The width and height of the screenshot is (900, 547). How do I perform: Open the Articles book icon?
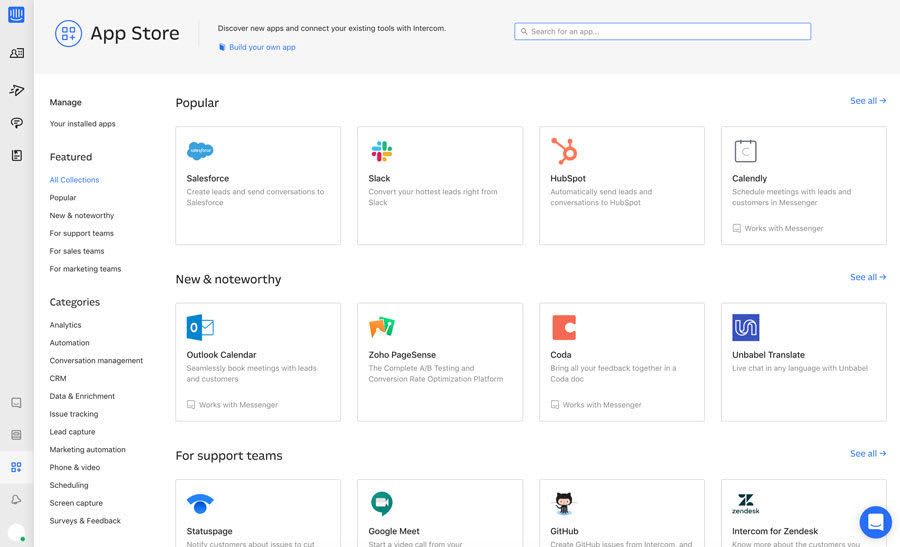[x=17, y=156]
